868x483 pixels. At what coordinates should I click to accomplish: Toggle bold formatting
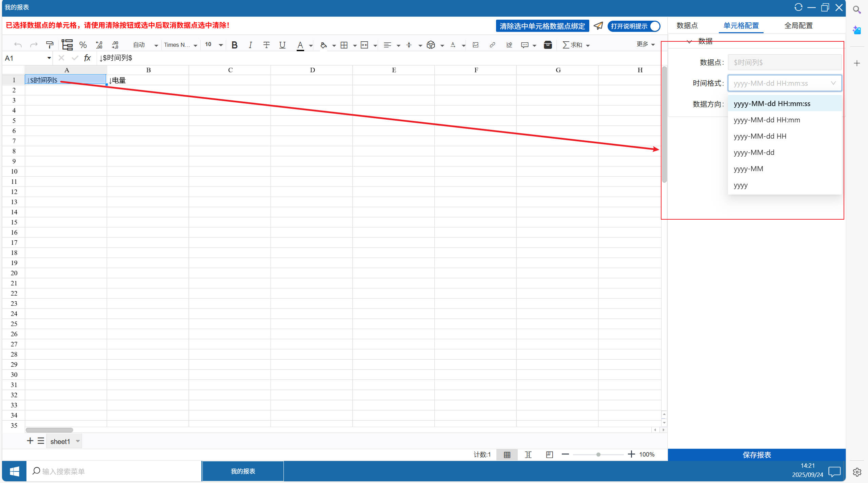(234, 45)
